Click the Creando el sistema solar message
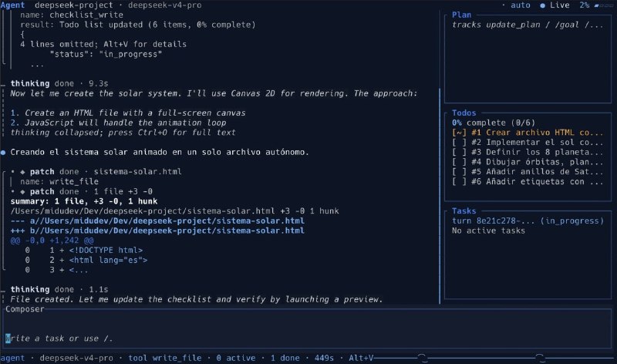The width and height of the screenshot is (617, 364). click(160, 152)
